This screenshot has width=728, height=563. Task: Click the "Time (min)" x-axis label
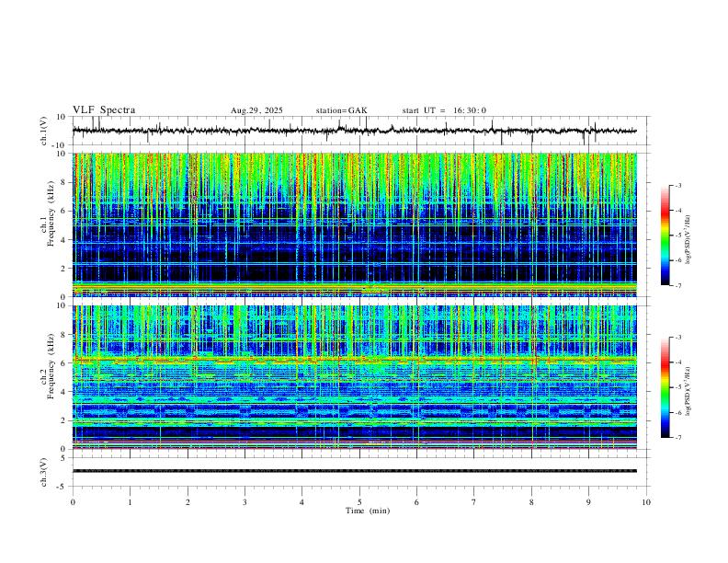tap(368, 511)
